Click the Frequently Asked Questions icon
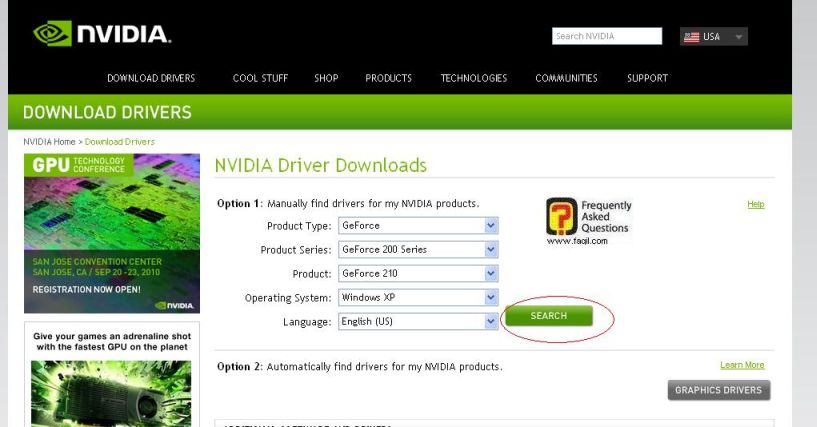817x427 pixels. [561, 216]
